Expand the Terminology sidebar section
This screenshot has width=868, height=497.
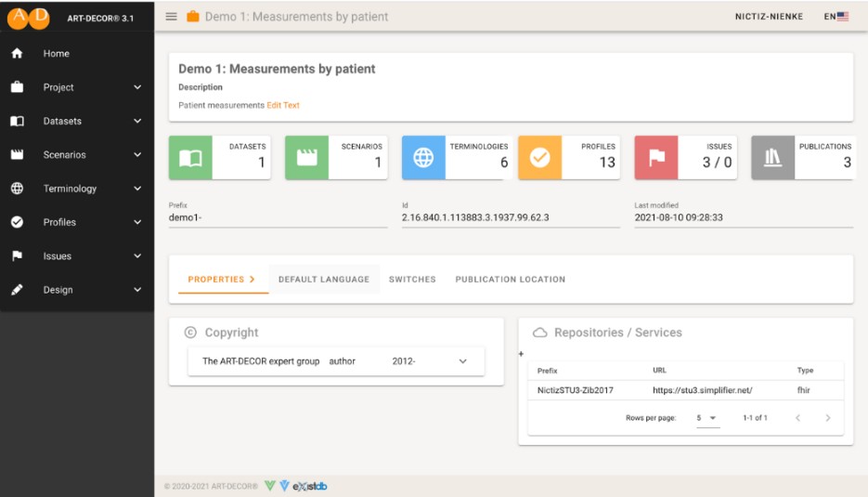click(x=137, y=190)
